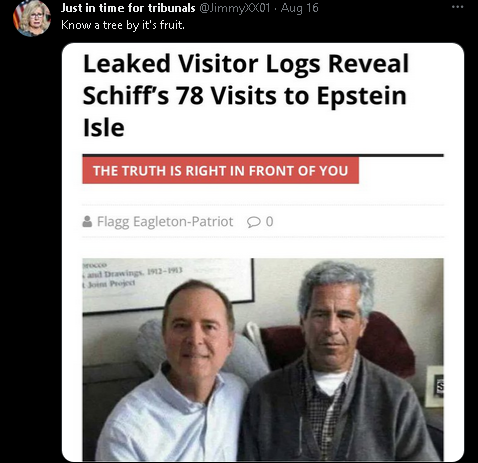Screen dimensions: 478x463
Task: Click the small framed picture at photo's right edge
Action: pyautogui.click(x=435, y=386)
